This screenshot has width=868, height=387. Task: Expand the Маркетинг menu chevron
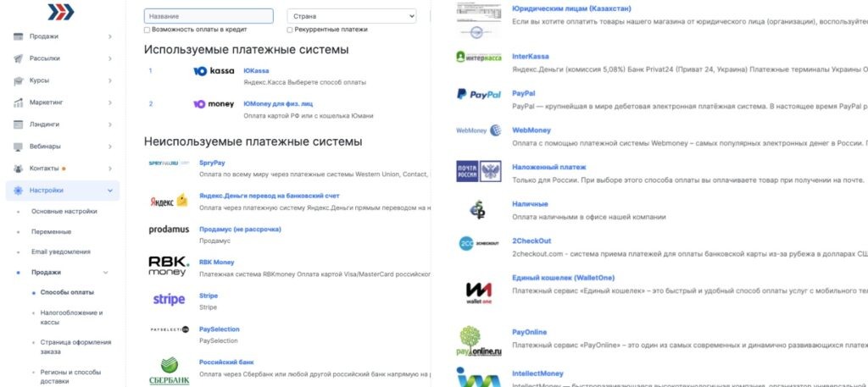(109, 102)
